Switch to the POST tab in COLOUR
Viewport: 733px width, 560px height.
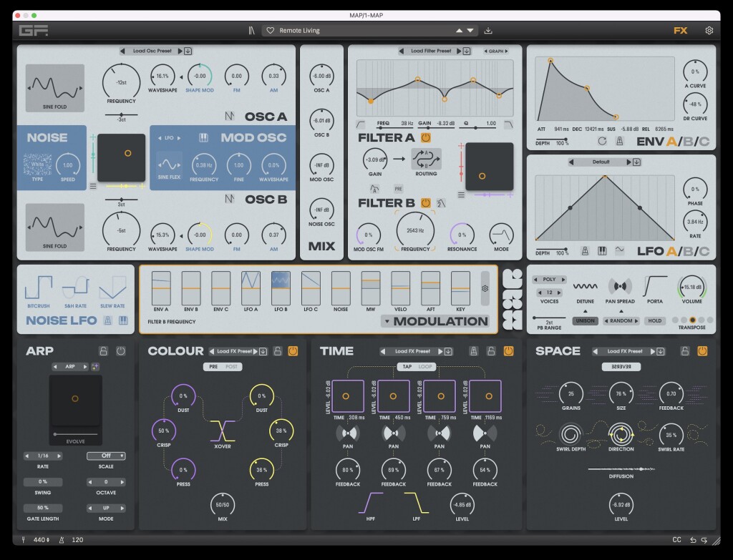(x=232, y=366)
